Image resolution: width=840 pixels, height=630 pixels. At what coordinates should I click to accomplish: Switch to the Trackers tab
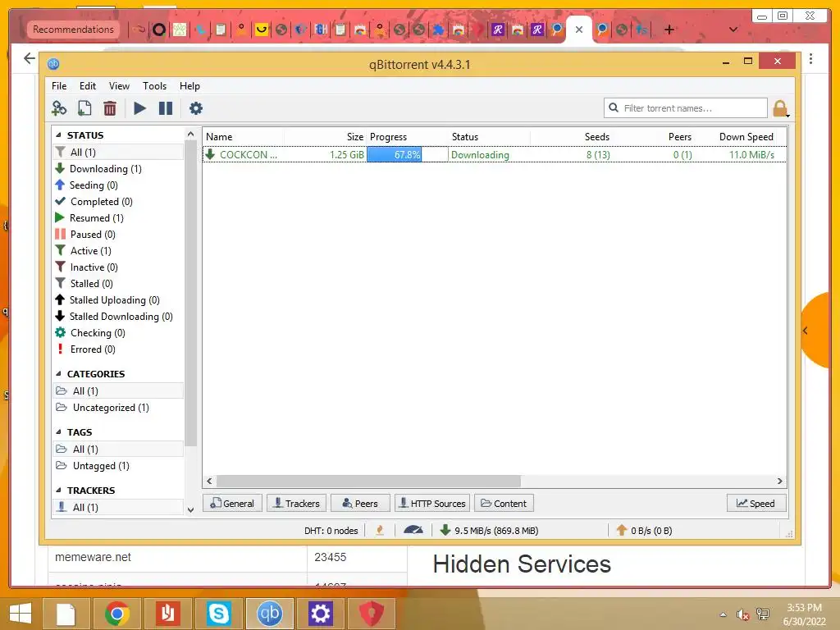296,504
